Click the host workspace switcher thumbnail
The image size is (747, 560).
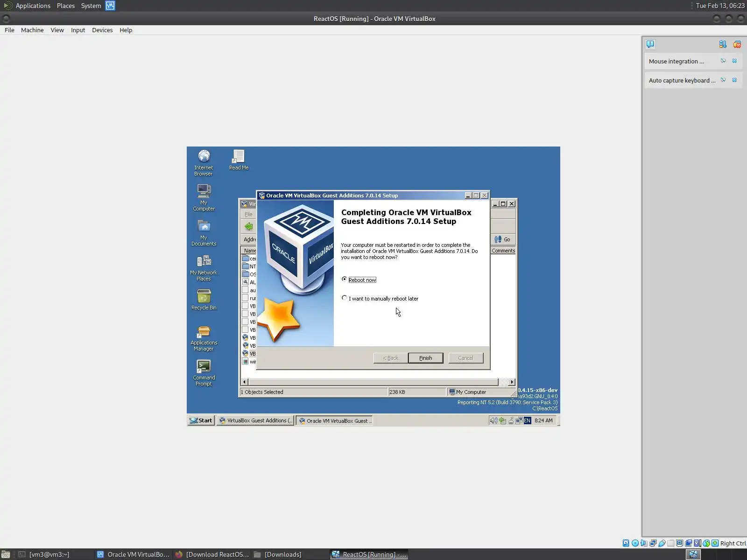tap(693, 554)
